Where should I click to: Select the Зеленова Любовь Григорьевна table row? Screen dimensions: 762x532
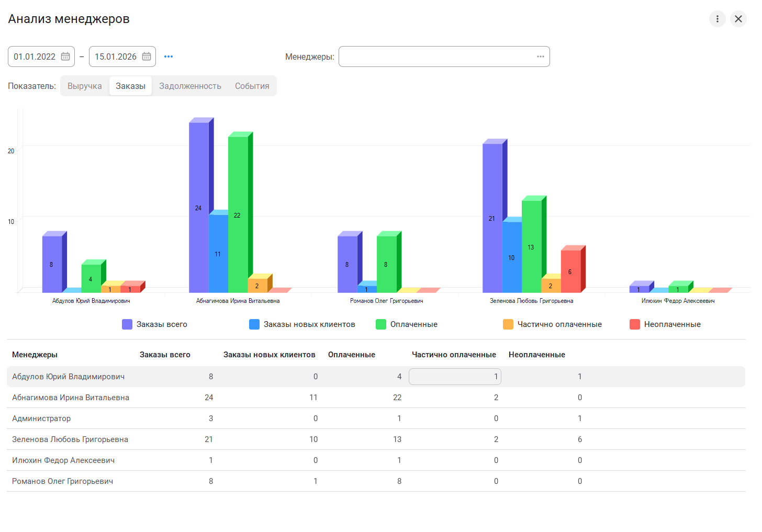point(70,439)
